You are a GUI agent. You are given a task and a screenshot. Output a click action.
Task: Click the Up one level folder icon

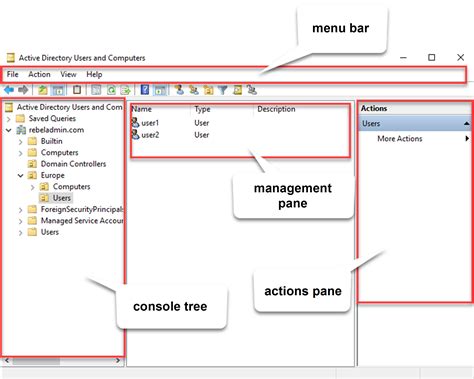pyautogui.click(x=43, y=90)
